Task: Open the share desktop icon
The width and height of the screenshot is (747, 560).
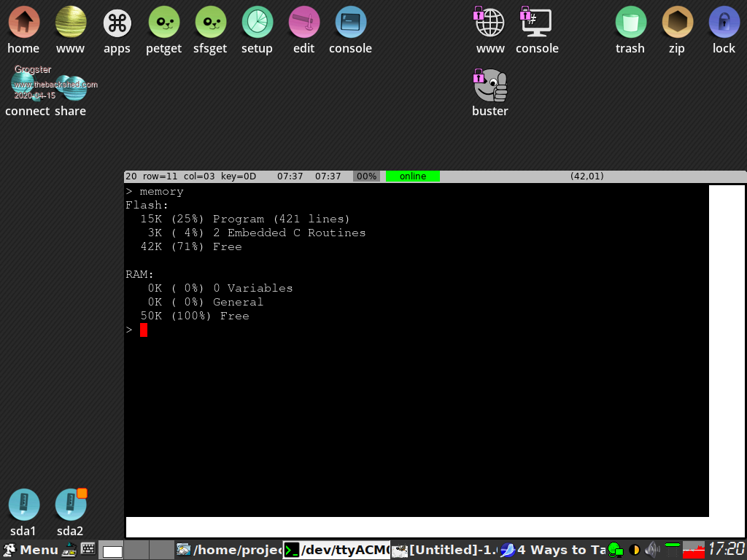Action: pos(71,89)
